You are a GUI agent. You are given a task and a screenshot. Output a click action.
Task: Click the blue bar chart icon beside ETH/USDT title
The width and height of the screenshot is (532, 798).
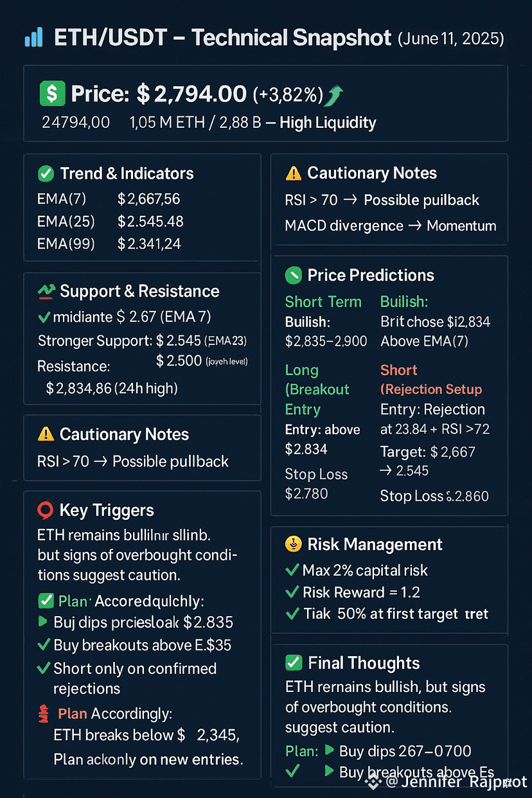click(33, 37)
